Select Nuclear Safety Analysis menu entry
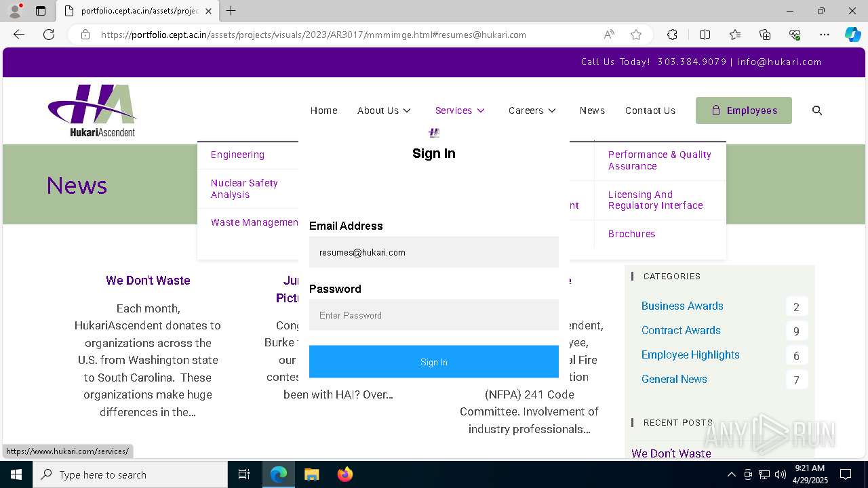Viewport: 868px width, 488px height. [x=244, y=188]
